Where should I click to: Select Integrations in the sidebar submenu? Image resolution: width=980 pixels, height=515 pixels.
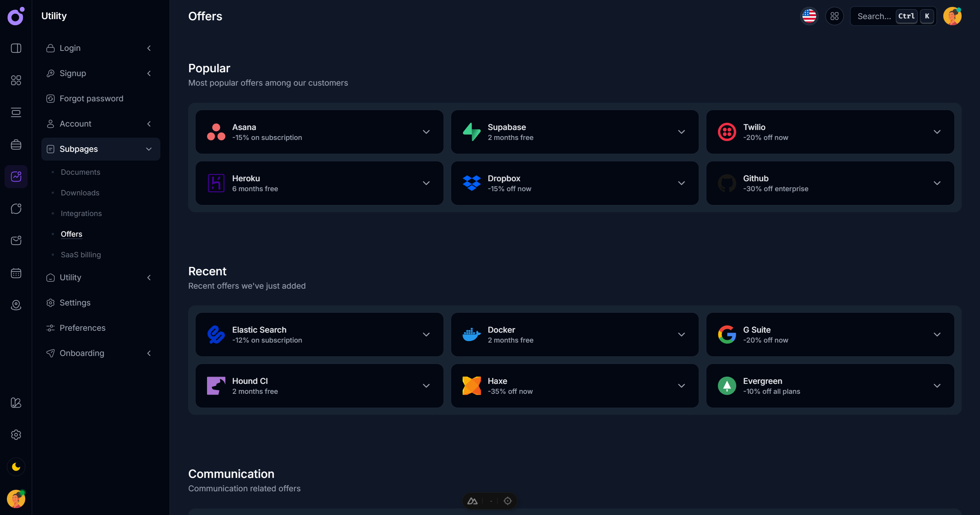click(x=81, y=213)
